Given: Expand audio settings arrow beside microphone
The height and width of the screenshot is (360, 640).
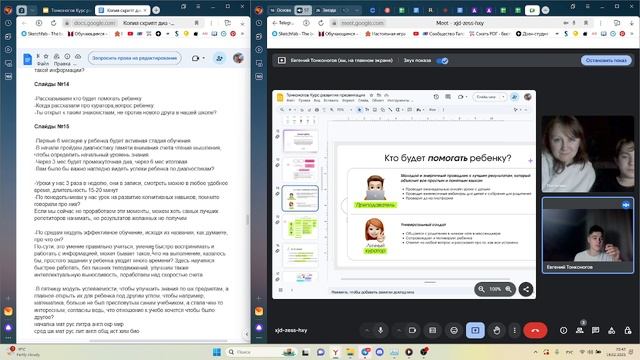Looking at the screenshot, I should [367, 330].
